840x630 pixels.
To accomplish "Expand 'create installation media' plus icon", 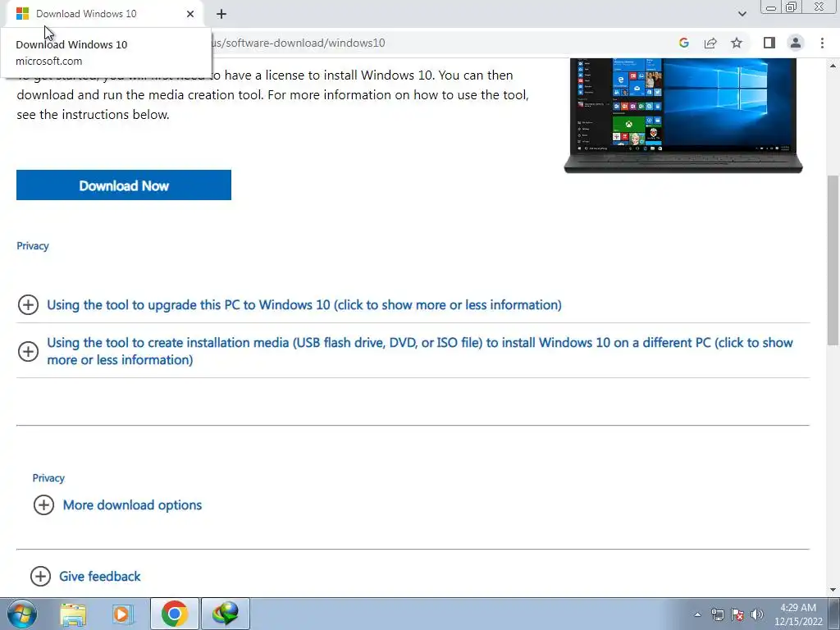I will [x=28, y=351].
